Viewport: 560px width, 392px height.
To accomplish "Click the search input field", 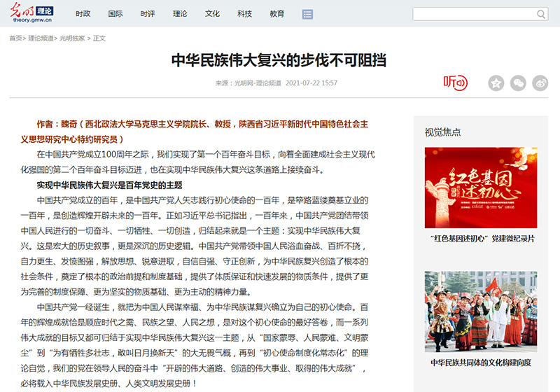I will 474,14.
